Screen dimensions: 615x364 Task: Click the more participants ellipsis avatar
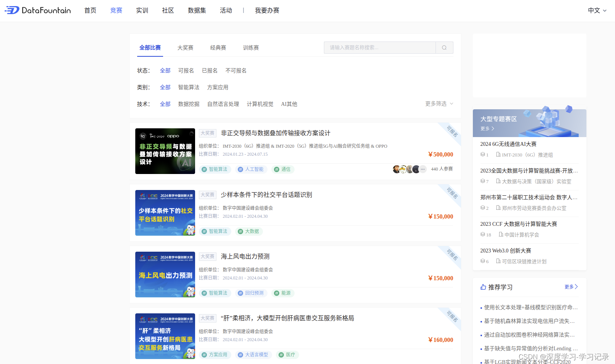pos(423,169)
